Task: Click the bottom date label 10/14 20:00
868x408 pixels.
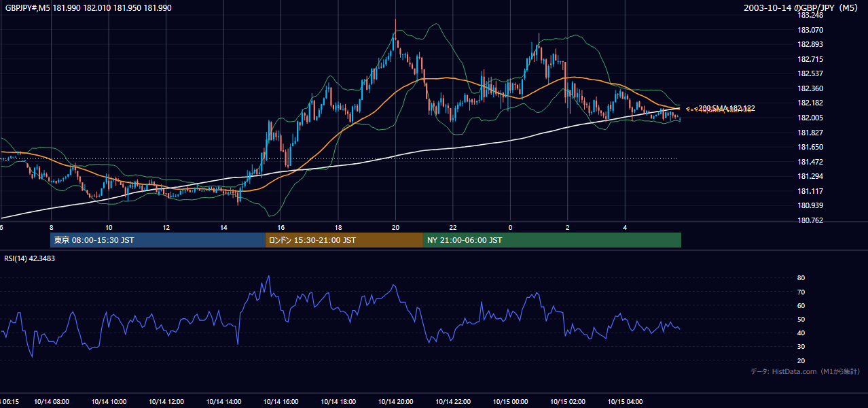Action: pos(395,402)
